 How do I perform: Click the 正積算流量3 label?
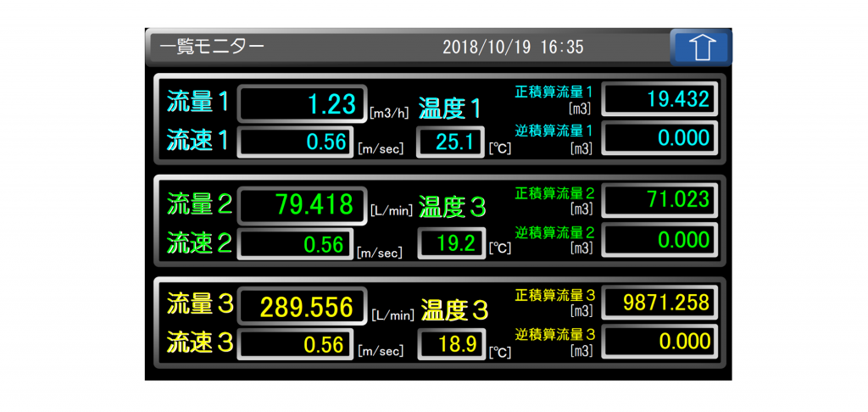pos(555,295)
